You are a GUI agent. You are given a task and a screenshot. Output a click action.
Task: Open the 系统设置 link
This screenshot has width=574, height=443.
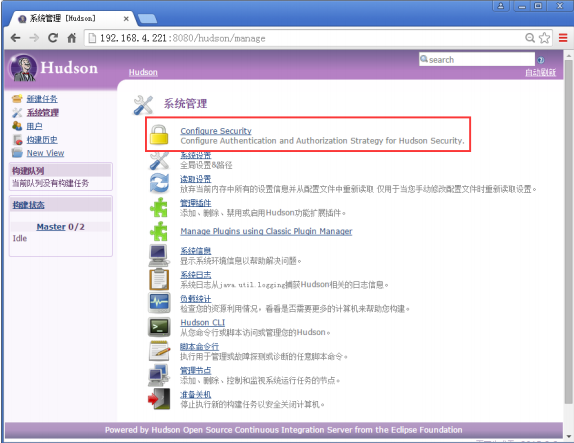point(195,156)
